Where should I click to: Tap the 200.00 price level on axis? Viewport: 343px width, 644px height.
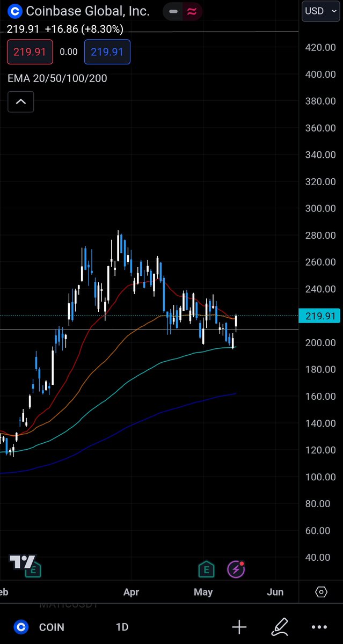pos(320,342)
